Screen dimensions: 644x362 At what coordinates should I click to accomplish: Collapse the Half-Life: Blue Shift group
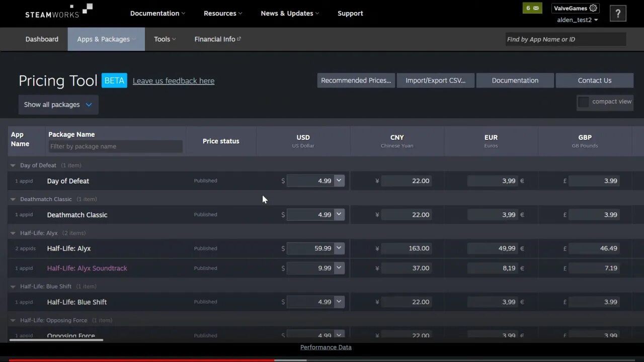(x=13, y=287)
